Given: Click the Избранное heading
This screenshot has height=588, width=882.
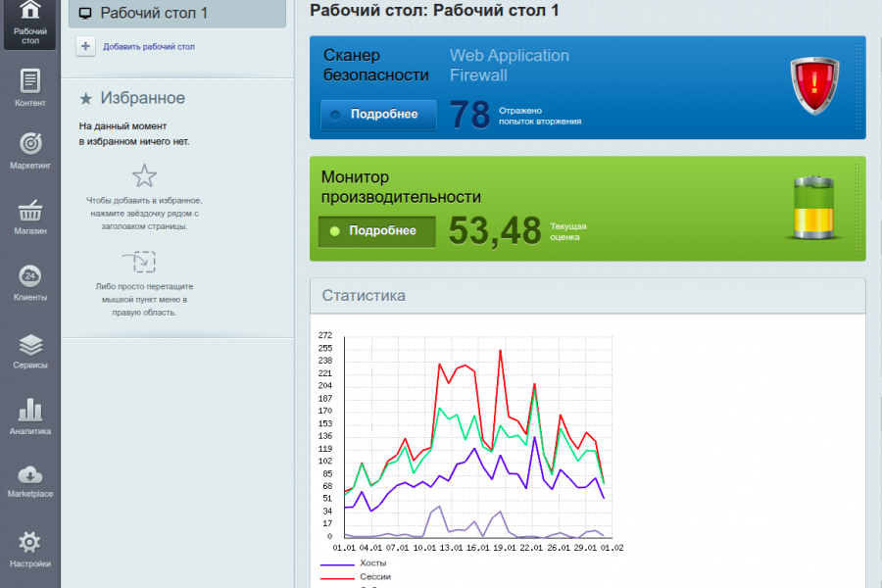Looking at the screenshot, I should [x=142, y=98].
